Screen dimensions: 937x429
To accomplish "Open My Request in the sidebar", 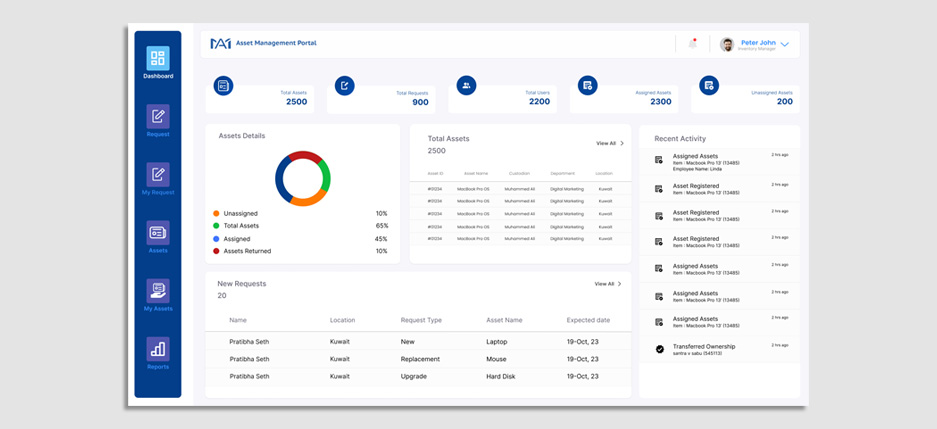I will click(x=158, y=175).
